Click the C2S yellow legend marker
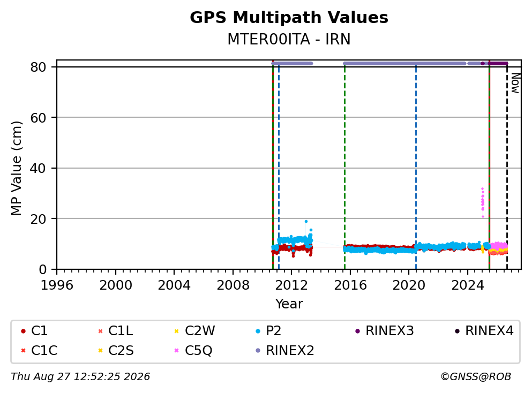Screen dimensions: 532x393 click(100, 350)
